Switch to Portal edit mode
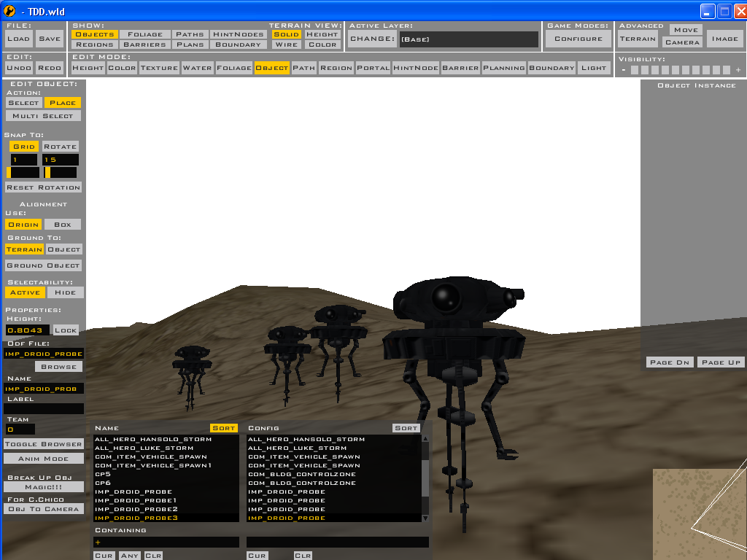The height and width of the screenshot is (560, 747). tap(373, 68)
